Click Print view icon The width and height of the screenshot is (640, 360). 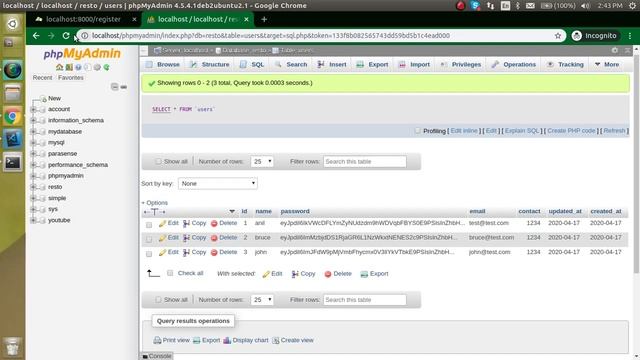pos(157,340)
